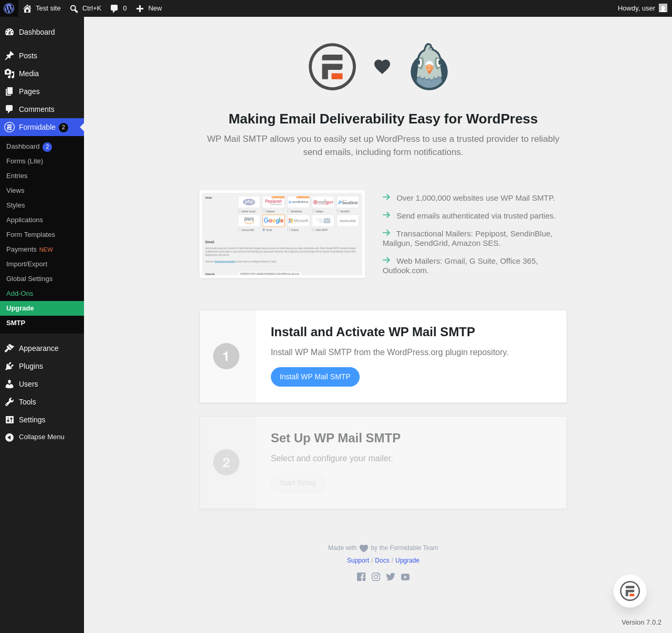Open Applications submenu item
The image size is (672, 633).
(42, 220)
